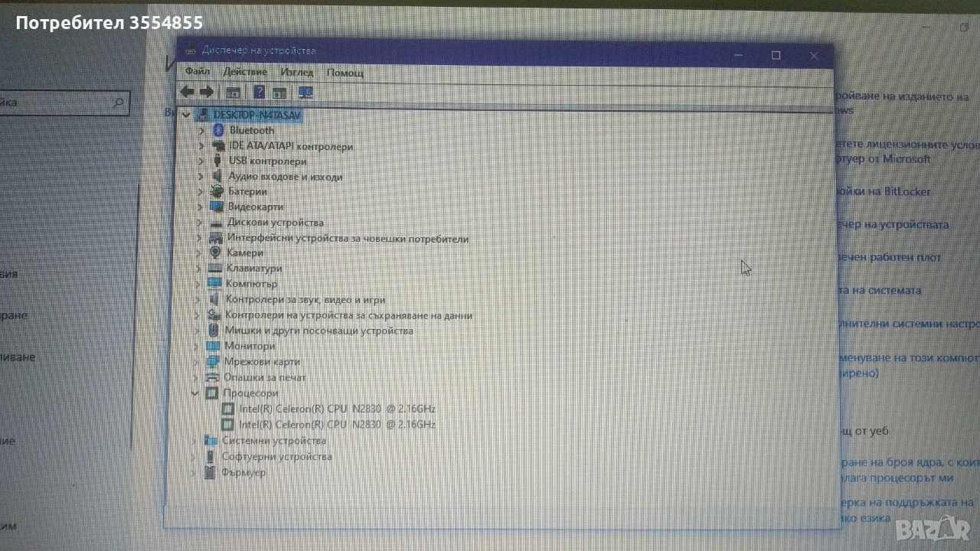The height and width of the screenshot is (551, 980).
Task: Click the icon next to Фърмуер
Action: 211,472
